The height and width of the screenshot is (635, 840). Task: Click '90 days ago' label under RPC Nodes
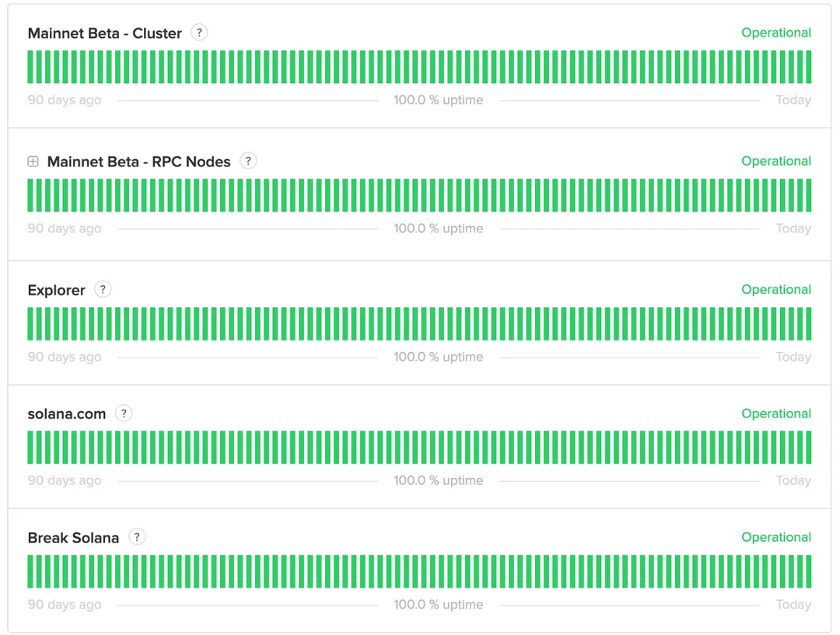click(x=65, y=229)
